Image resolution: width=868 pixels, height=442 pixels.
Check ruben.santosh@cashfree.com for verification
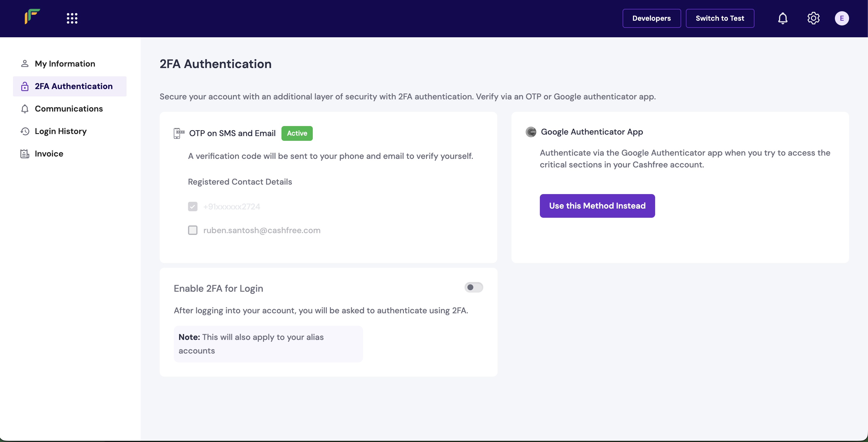193,230
